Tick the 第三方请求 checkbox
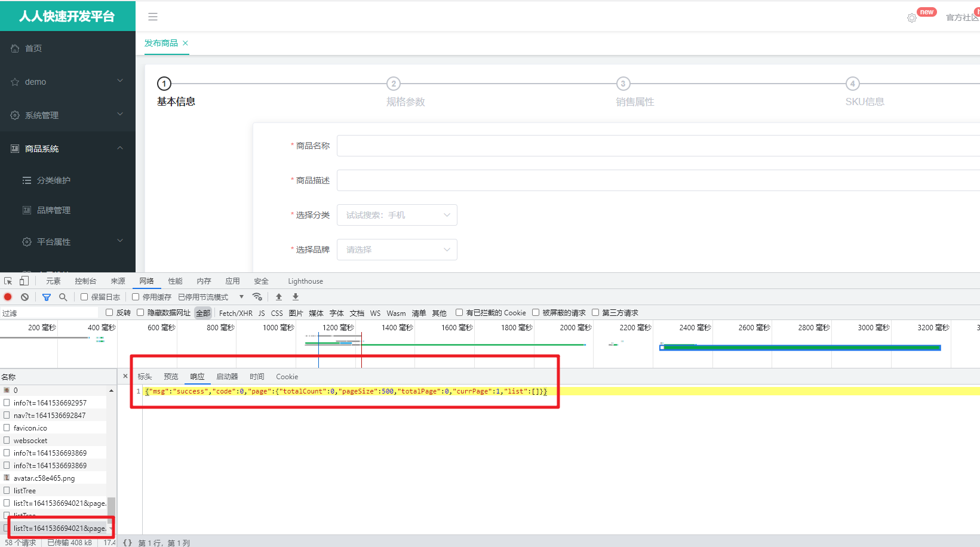This screenshot has height=547, width=980. pos(595,312)
